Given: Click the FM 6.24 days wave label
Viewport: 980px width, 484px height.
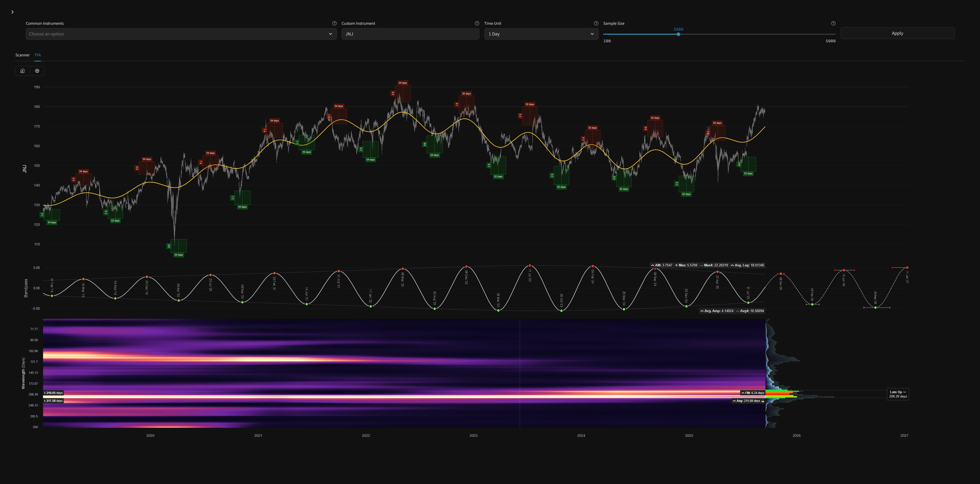Looking at the screenshot, I should tap(753, 393).
